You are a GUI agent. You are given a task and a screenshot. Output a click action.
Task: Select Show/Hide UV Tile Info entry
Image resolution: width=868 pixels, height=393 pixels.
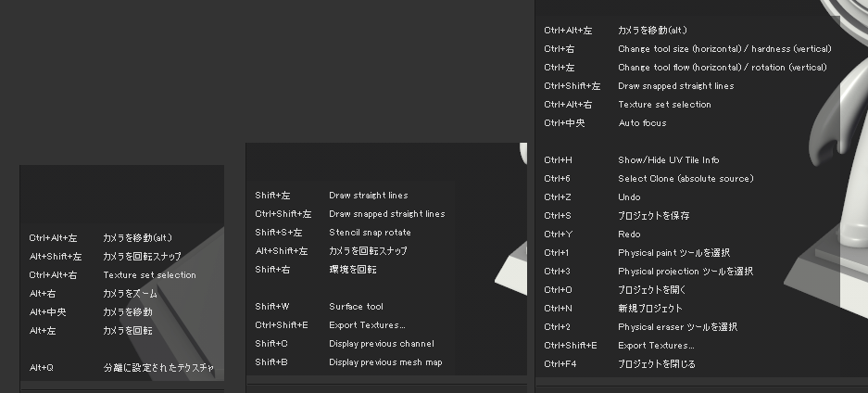pos(668,160)
